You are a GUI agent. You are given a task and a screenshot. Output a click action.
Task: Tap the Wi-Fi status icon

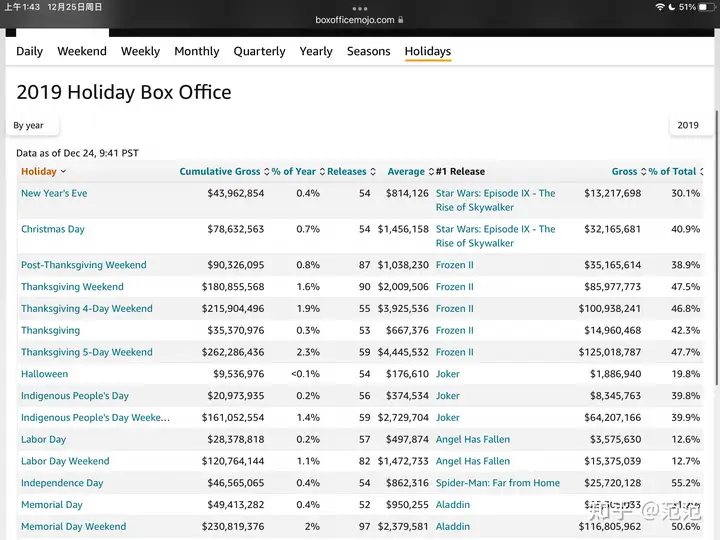pyautogui.click(x=660, y=7)
